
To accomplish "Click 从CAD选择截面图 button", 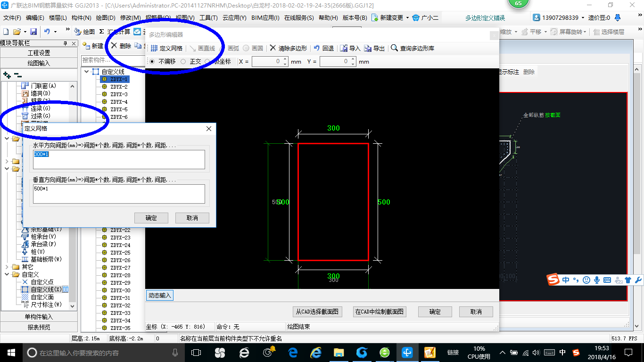I will pyautogui.click(x=317, y=312).
